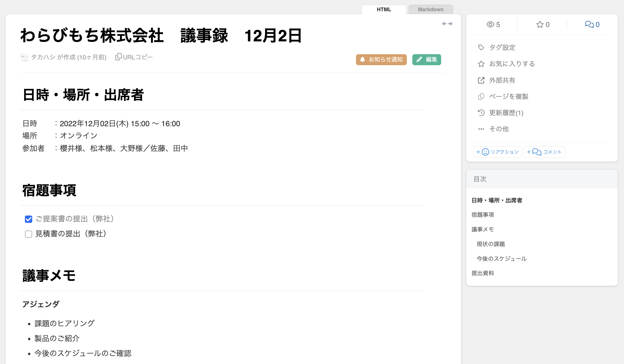Open comments with speech bubble icon

(592, 24)
